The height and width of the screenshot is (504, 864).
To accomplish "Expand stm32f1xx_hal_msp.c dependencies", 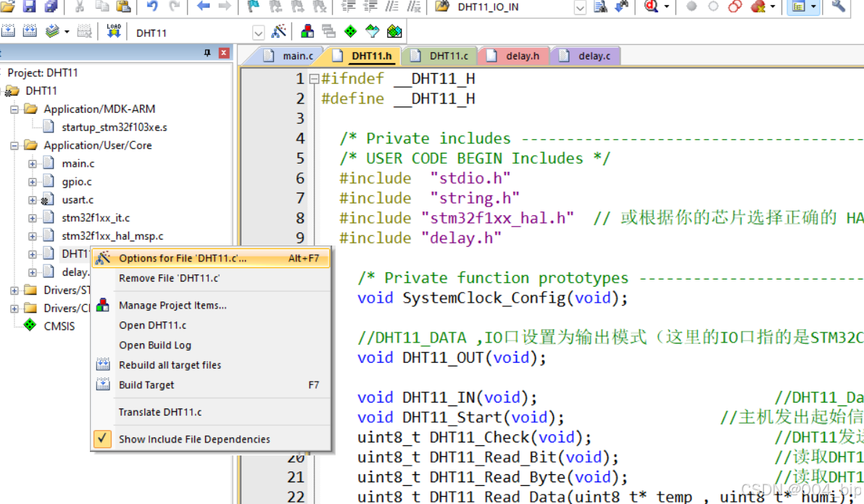I will (x=33, y=236).
